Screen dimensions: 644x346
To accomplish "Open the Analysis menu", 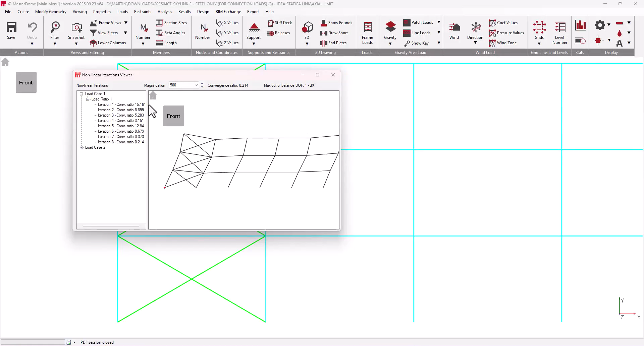I will pyautogui.click(x=165, y=12).
